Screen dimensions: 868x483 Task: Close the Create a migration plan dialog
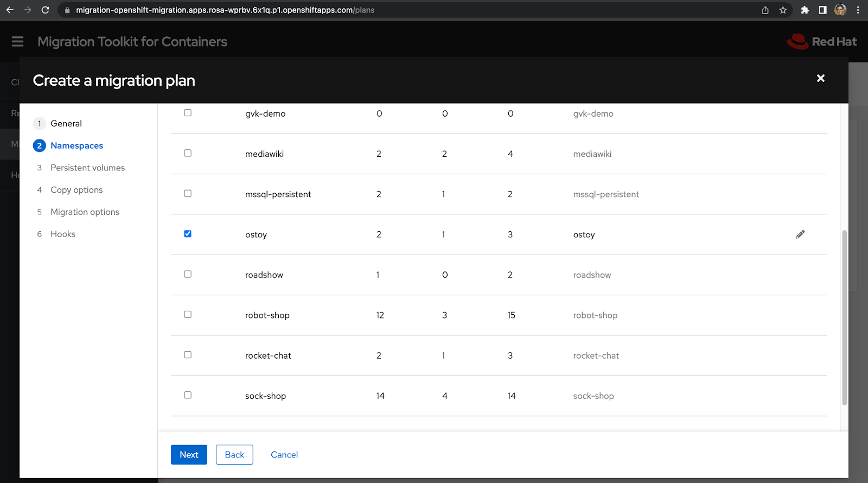coord(820,78)
